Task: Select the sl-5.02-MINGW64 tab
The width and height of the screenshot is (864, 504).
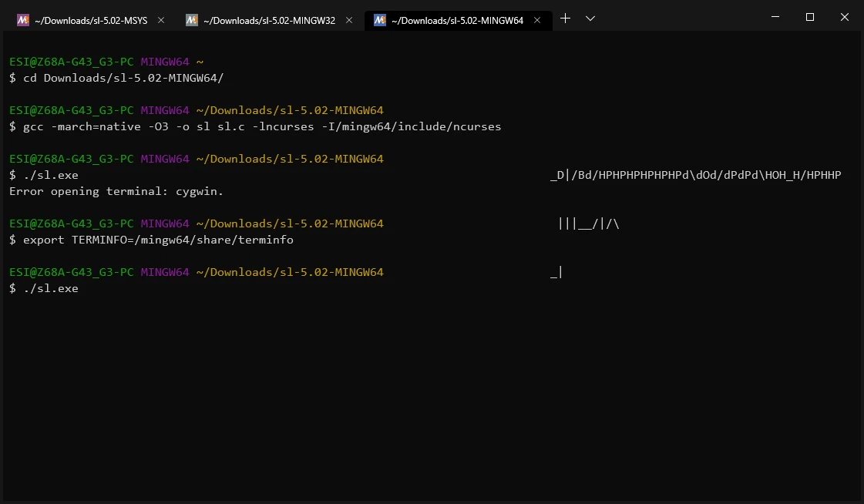Action: 457,20
